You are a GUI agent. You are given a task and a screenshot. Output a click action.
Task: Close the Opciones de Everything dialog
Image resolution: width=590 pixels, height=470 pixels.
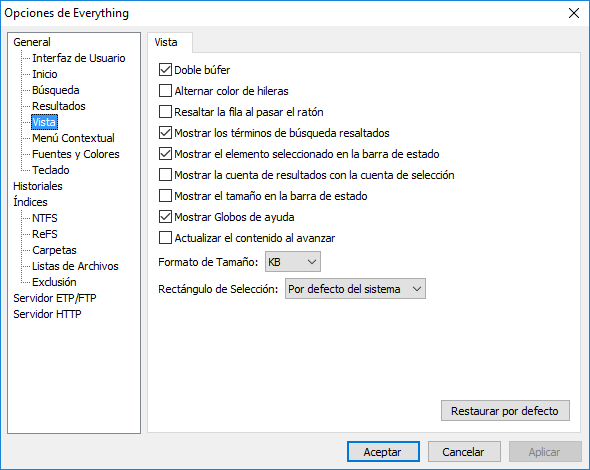click(573, 13)
